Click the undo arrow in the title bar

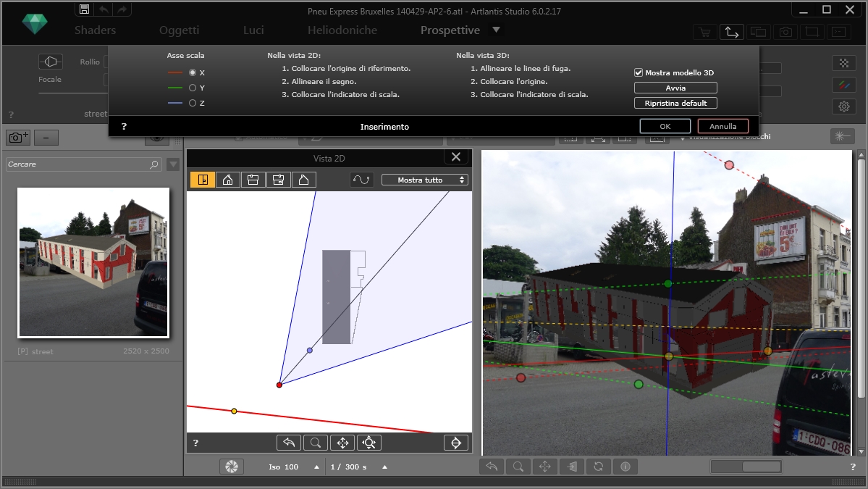click(104, 9)
